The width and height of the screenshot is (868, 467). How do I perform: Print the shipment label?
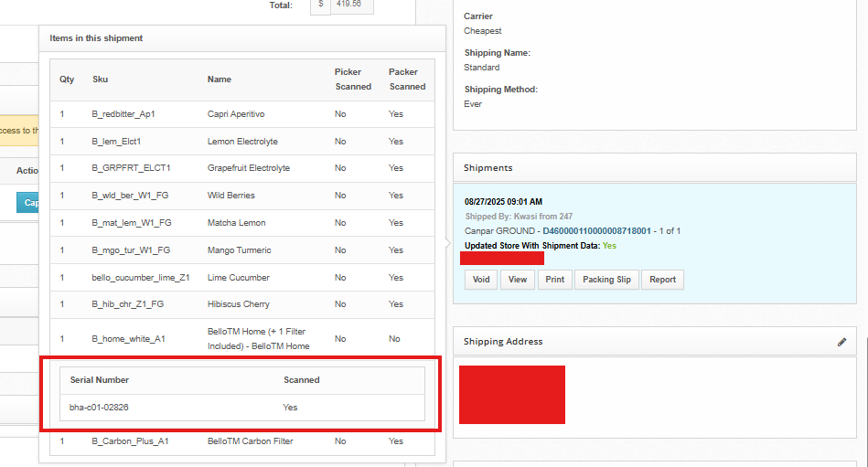click(554, 280)
